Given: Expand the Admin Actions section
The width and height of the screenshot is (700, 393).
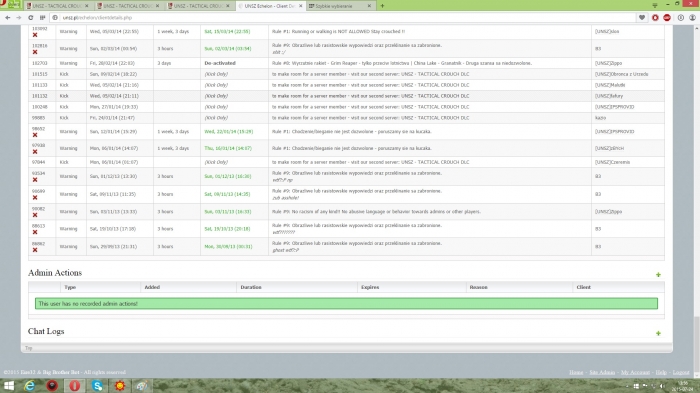Looking at the screenshot, I should (658, 275).
